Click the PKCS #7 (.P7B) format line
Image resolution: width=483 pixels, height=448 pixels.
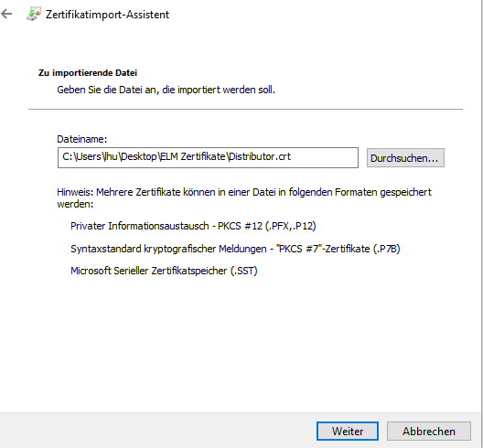coord(235,249)
